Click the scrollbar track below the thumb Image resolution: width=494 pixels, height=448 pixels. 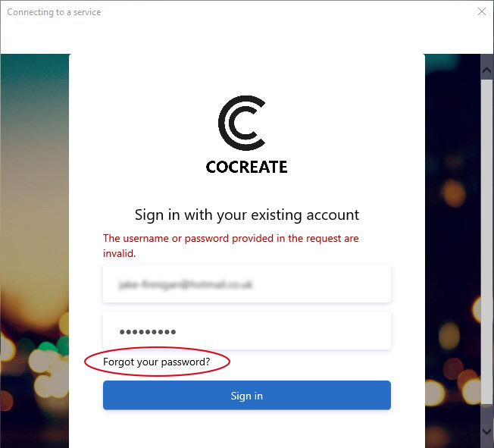click(486, 414)
